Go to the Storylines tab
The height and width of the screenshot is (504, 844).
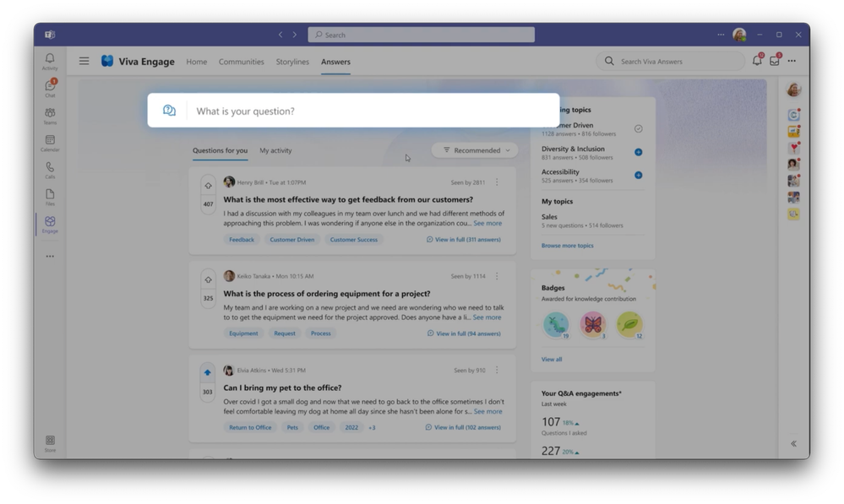292,62
